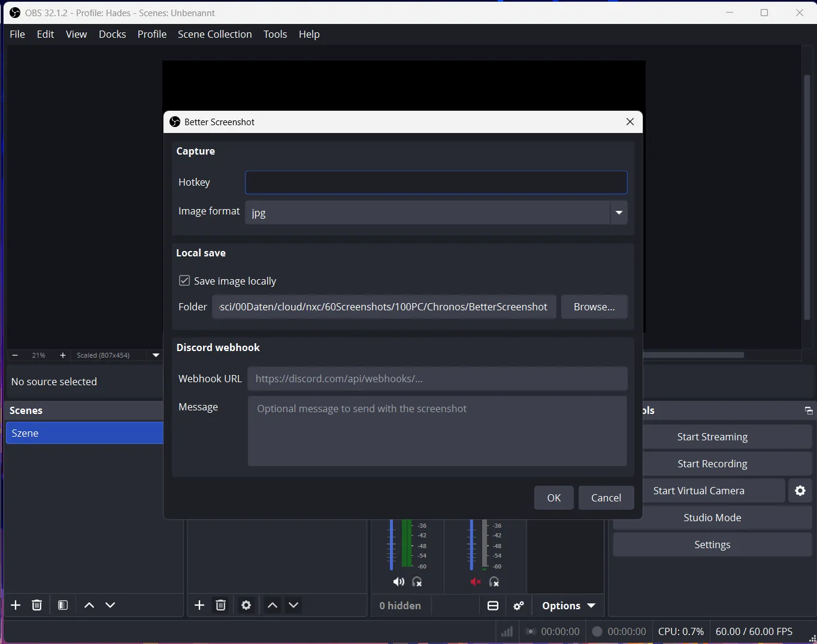Pop out the Controls dock icon
Image resolution: width=817 pixels, height=644 pixels.
[x=809, y=410]
